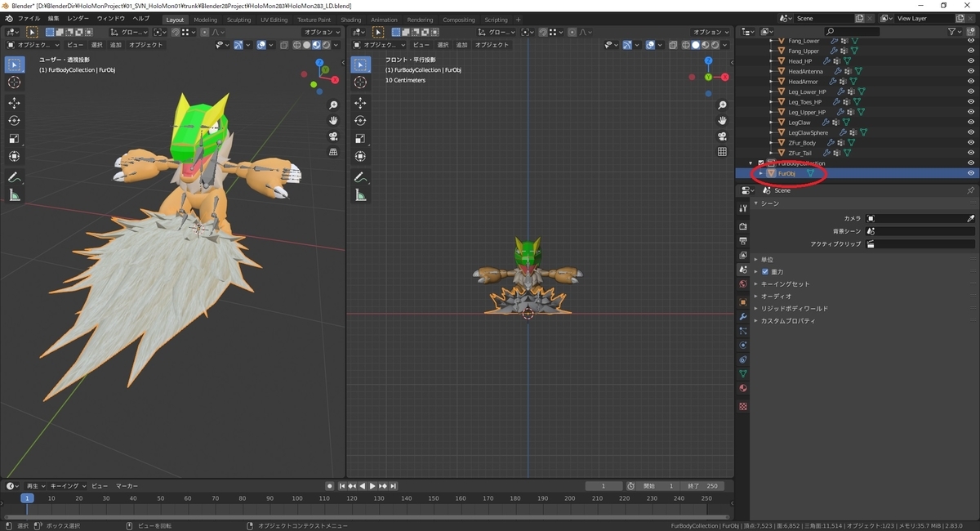
Task: Hide Fang_Upper using its eye icon
Action: (971, 51)
